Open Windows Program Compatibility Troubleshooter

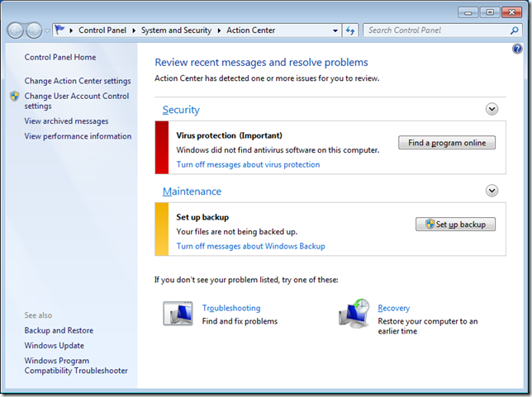[x=76, y=366]
